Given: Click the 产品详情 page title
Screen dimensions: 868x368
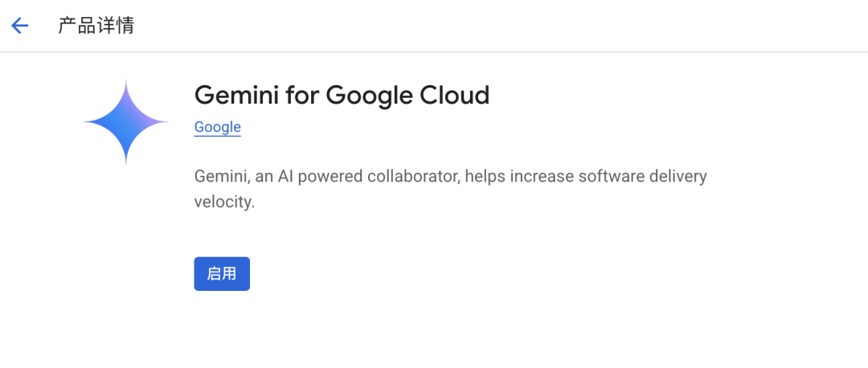Looking at the screenshot, I should (96, 26).
